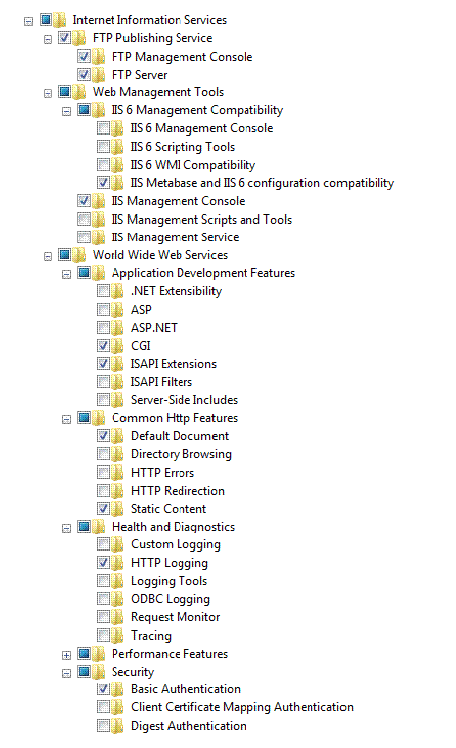This screenshot has width=456, height=748.
Task: Select the IIS Metabase and IIS 6 configuration compatibility label
Action: pos(262,183)
